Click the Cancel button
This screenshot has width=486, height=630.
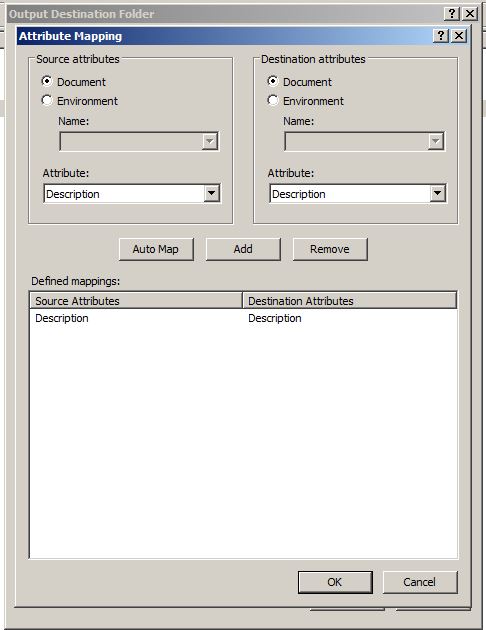[420, 582]
